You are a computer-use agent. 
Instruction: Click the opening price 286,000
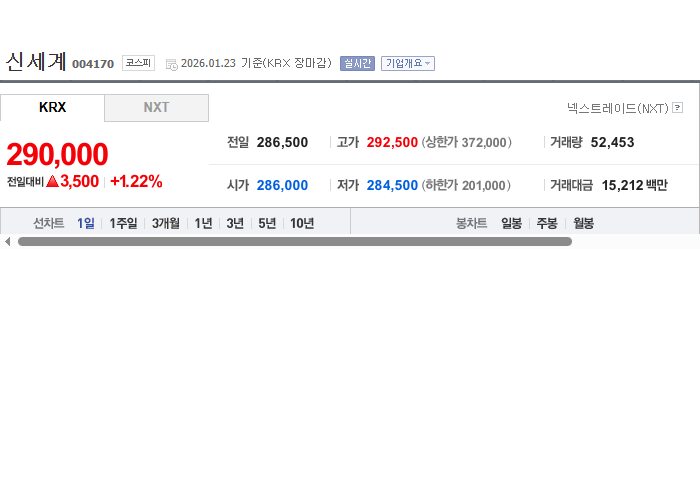tap(282, 185)
